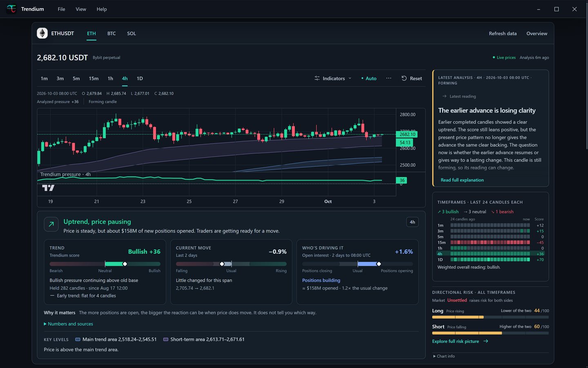
Task: Open the View menu
Action: [x=81, y=9]
